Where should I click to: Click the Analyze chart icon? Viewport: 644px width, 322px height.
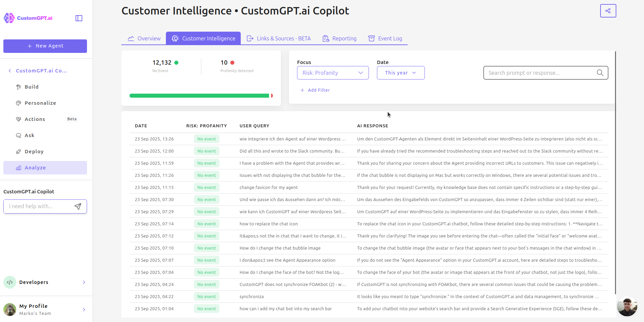coord(19,168)
